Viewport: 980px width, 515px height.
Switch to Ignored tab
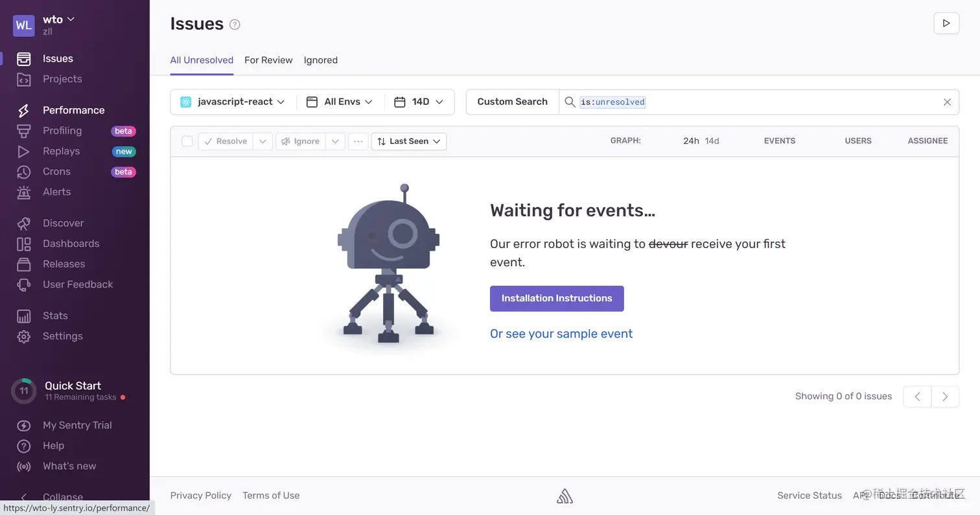pyautogui.click(x=321, y=60)
